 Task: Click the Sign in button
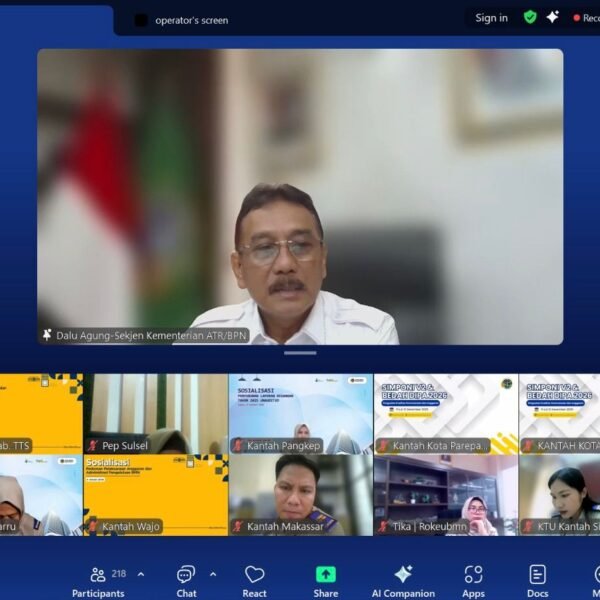pyautogui.click(x=491, y=18)
